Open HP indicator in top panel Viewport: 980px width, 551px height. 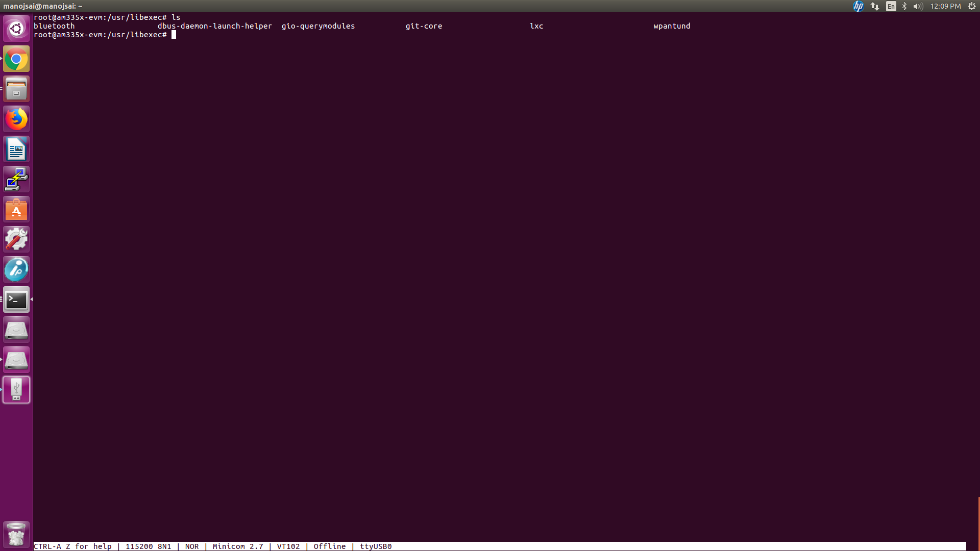coord(858,6)
